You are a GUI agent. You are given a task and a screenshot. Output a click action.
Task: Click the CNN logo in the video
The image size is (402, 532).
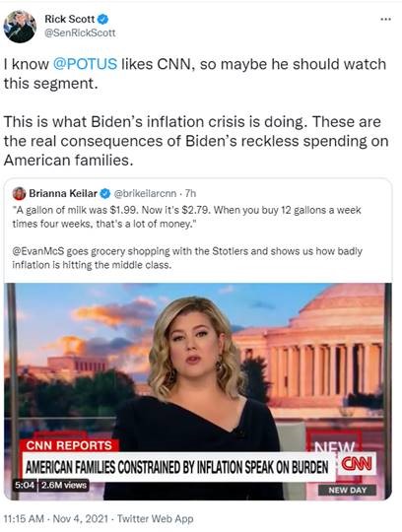pos(356,464)
